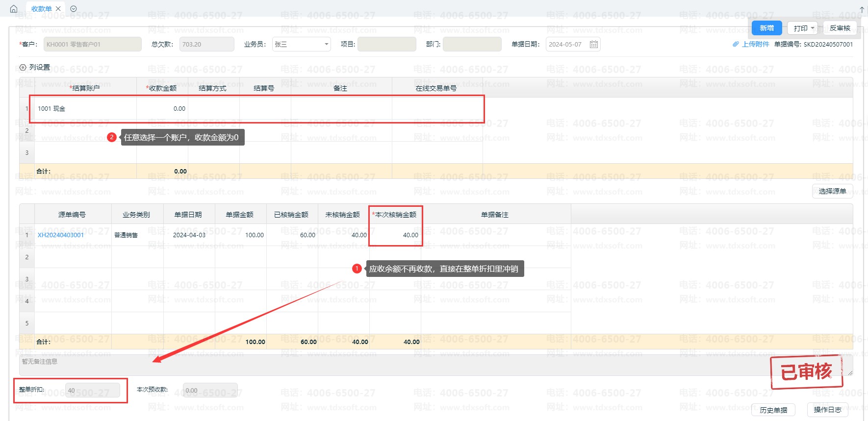Click the 上传附件 paperclip icon
The height and width of the screenshot is (421, 868).
[736, 44]
